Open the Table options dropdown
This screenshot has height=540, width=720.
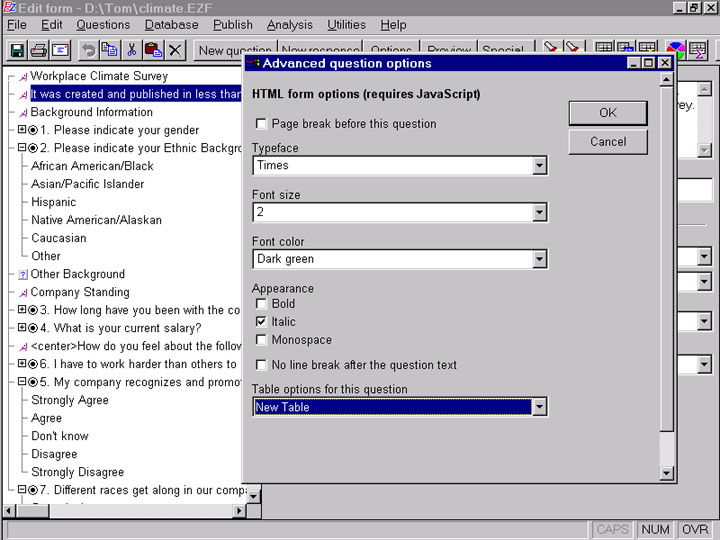(540, 407)
